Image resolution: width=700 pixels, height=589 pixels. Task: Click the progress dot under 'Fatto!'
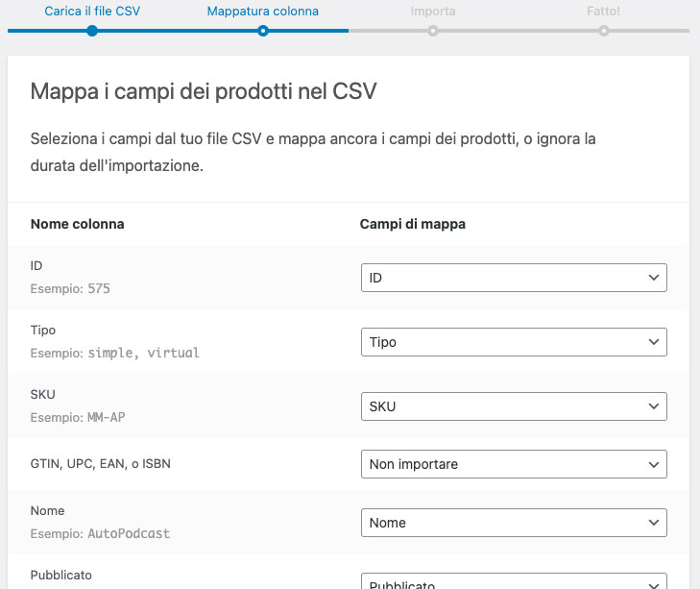tap(603, 31)
